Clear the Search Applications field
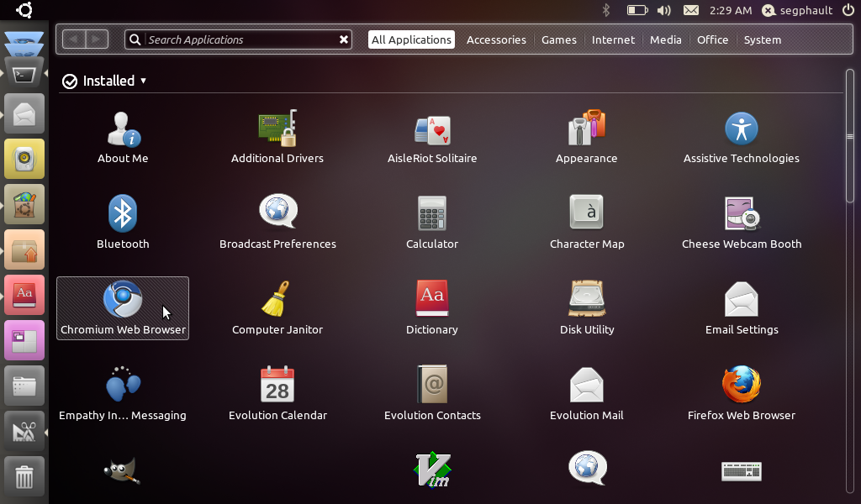This screenshot has width=861, height=504. (343, 39)
